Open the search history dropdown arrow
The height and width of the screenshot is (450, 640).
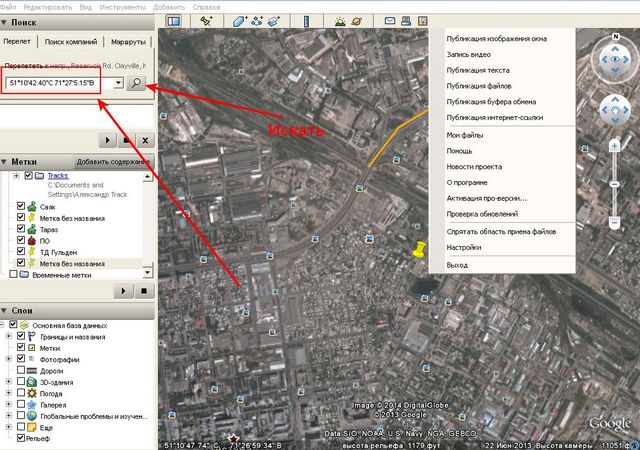point(118,83)
